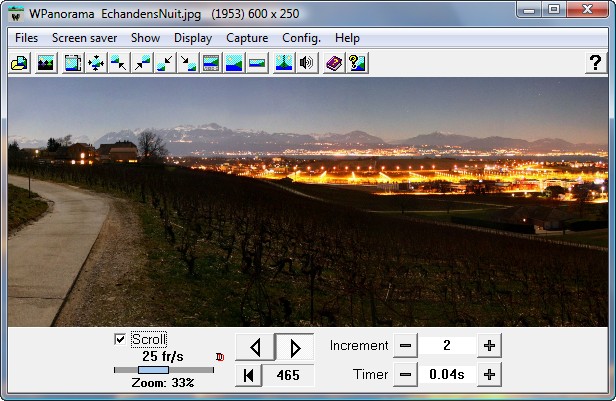
Task: Close the WPanorama window
Action: coord(587,9)
